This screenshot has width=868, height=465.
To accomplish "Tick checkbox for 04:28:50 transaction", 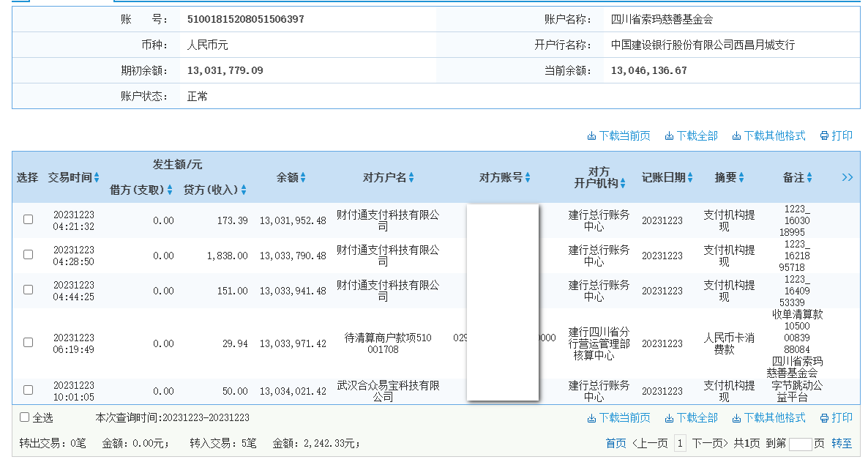I will pyautogui.click(x=29, y=255).
